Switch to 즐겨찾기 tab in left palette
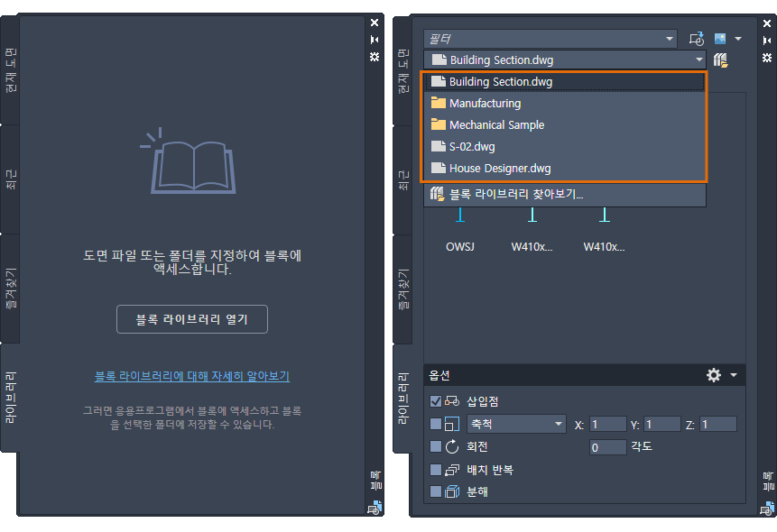This screenshot has width=777, height=532. point(11,289)
